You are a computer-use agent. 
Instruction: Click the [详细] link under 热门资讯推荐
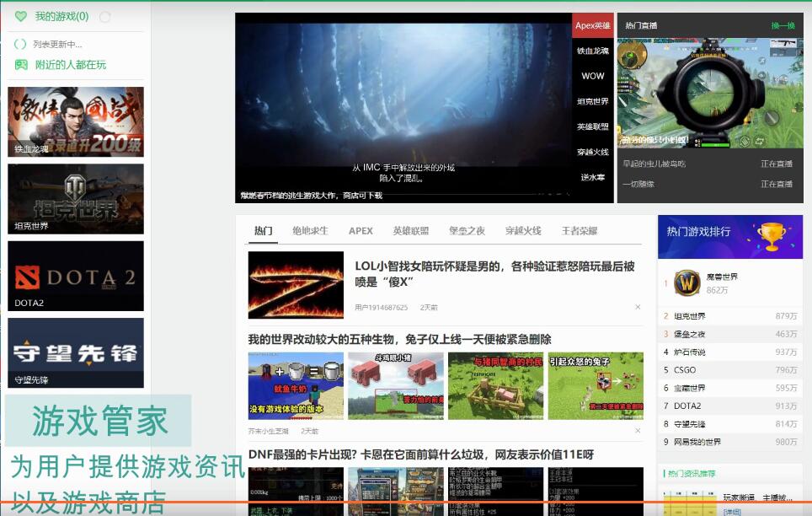click(733, 510)
